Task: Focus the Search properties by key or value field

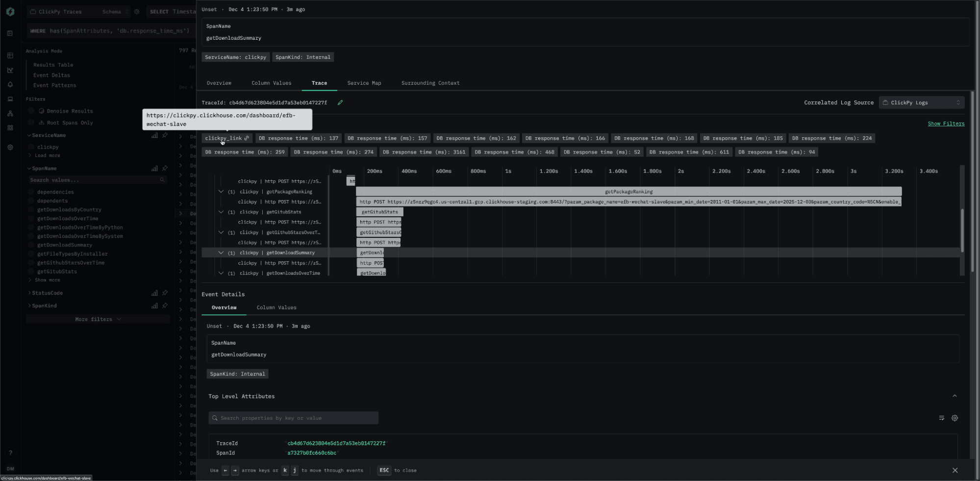Action: click(x=294, y=418)
